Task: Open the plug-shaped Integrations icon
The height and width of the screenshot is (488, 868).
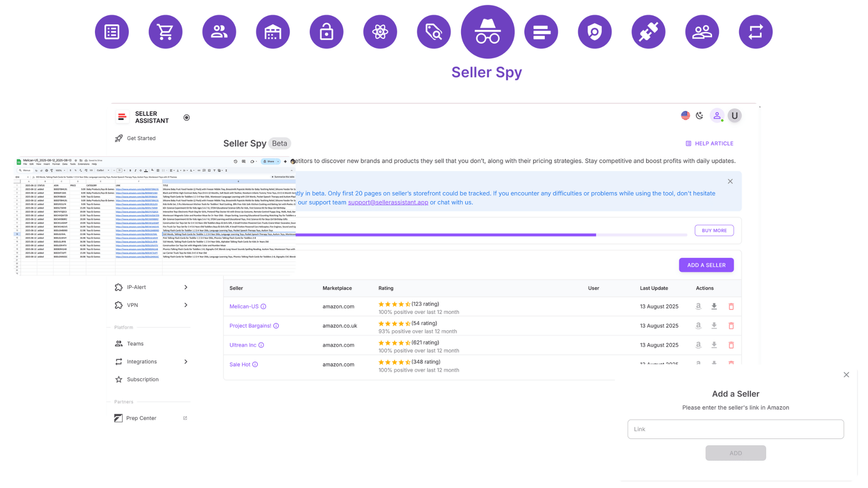Action: tap(648, 32)
